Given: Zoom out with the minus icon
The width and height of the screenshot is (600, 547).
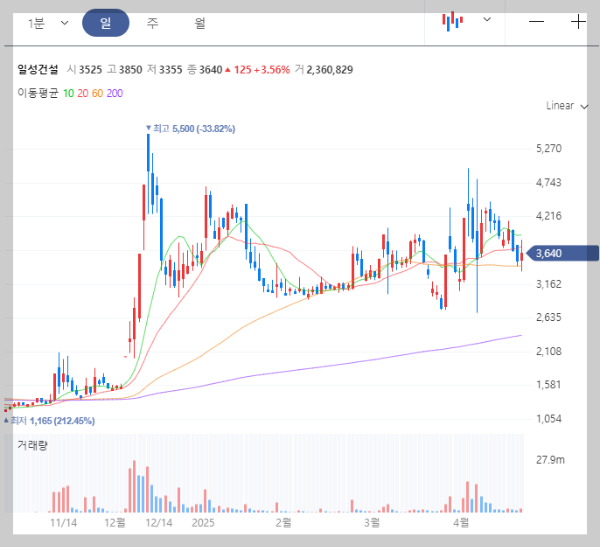Looking at the screenshot, I should click(x=536, y=22).
